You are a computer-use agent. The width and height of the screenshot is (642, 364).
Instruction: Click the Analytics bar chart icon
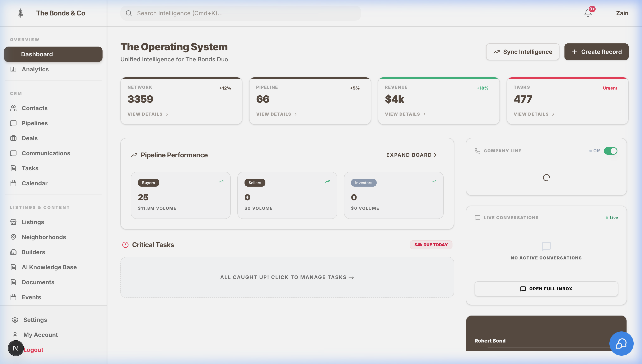(13, 69)
